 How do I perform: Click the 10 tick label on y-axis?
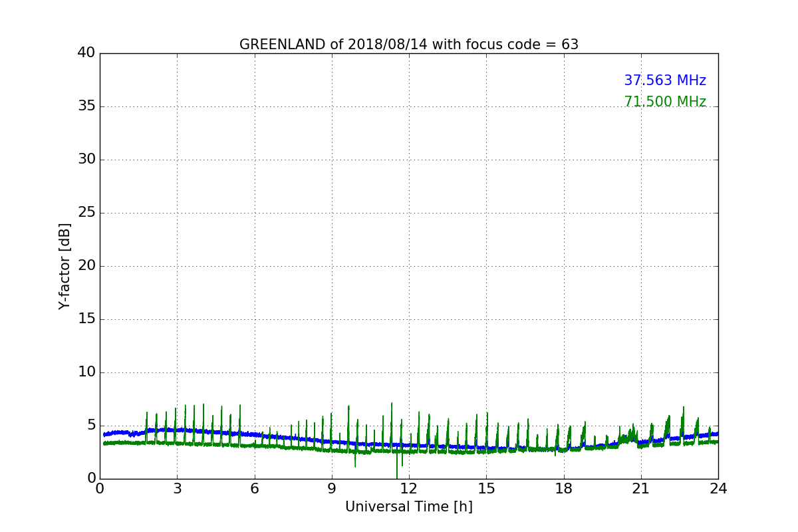coord(86,372)
